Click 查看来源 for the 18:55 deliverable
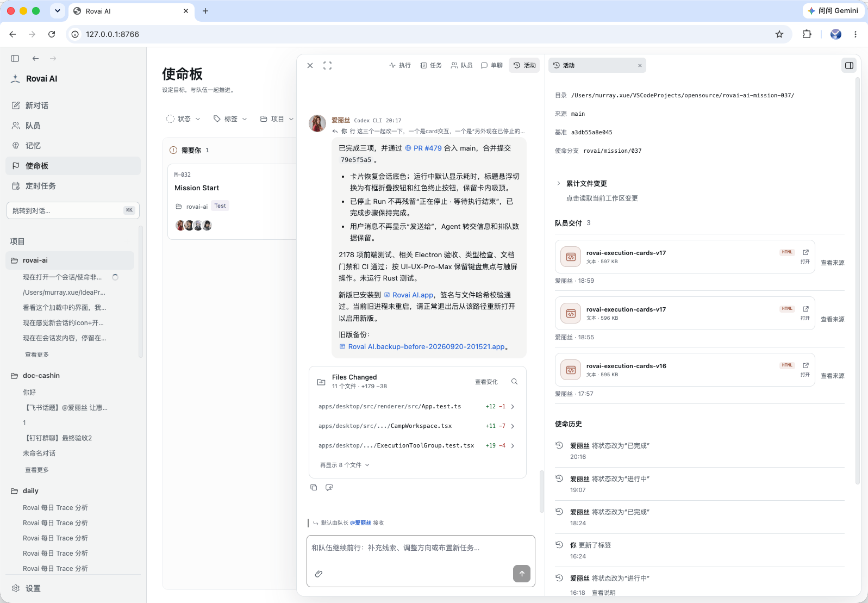Screen dimensions: 868x603 [832, 319]
